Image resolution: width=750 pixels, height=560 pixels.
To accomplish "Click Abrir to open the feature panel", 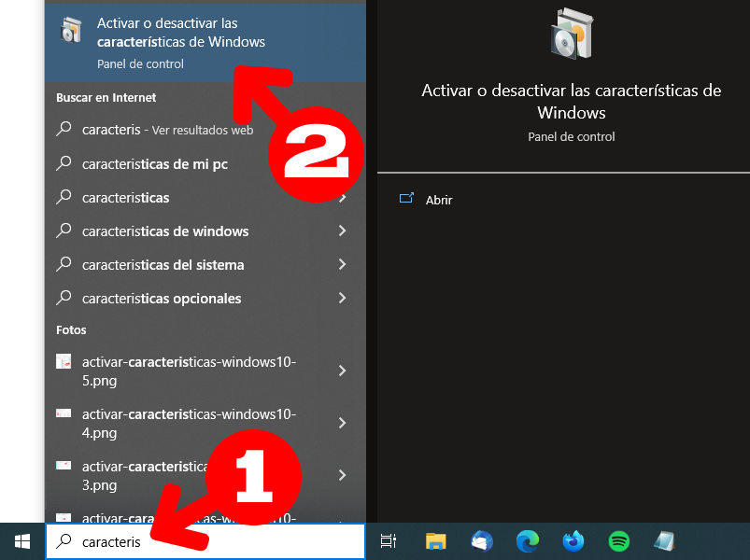I will [x=439, y=200].
